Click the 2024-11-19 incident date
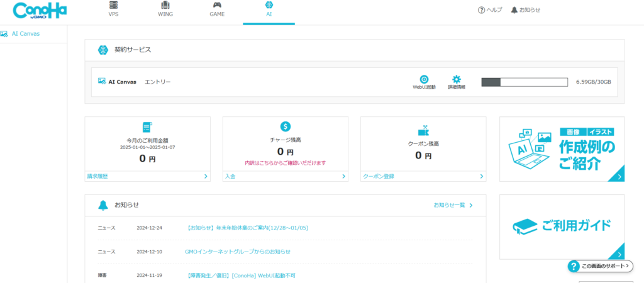Viewport: 644px width, 283px height. point(150,275)
